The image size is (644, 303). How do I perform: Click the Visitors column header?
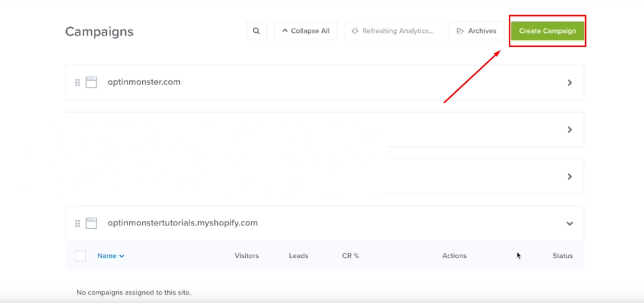click(247, 256)
